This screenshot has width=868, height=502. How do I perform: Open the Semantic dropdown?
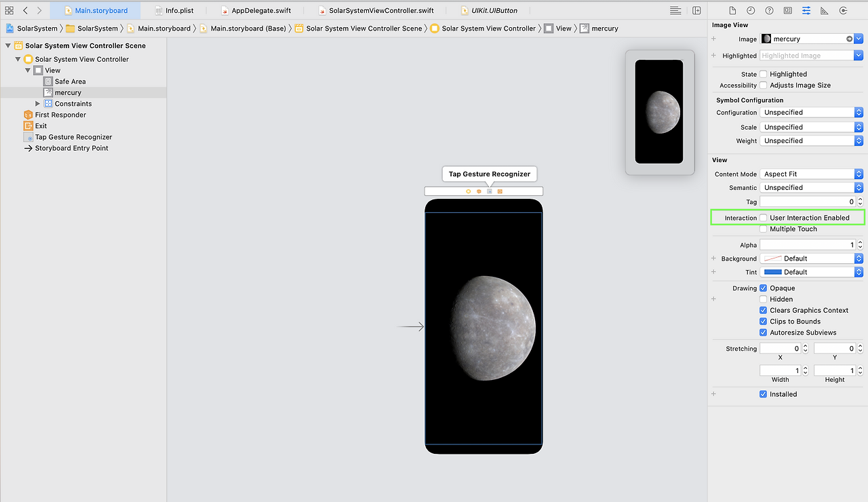(x=812, y=188)
